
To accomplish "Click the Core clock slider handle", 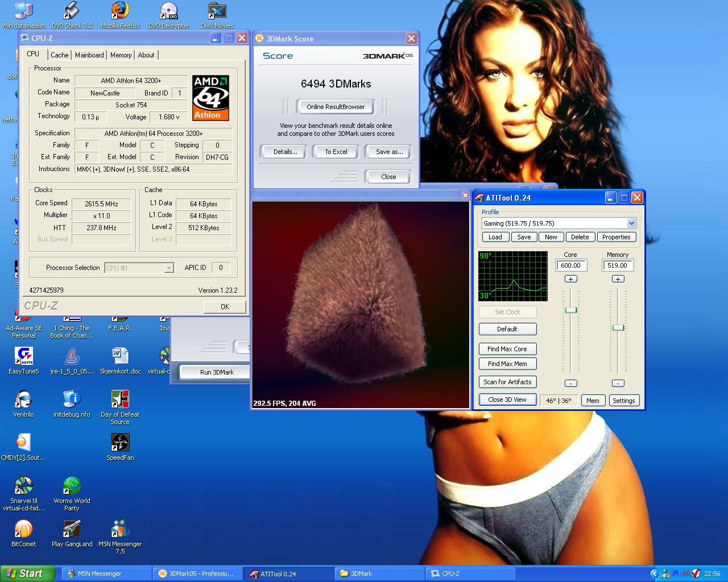I will click(x=571, y=310).
